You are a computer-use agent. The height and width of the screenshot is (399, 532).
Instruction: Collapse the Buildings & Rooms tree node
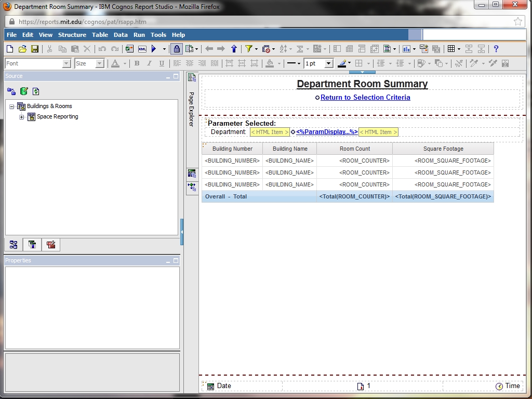pyautogui.click(x=12, y=107)
